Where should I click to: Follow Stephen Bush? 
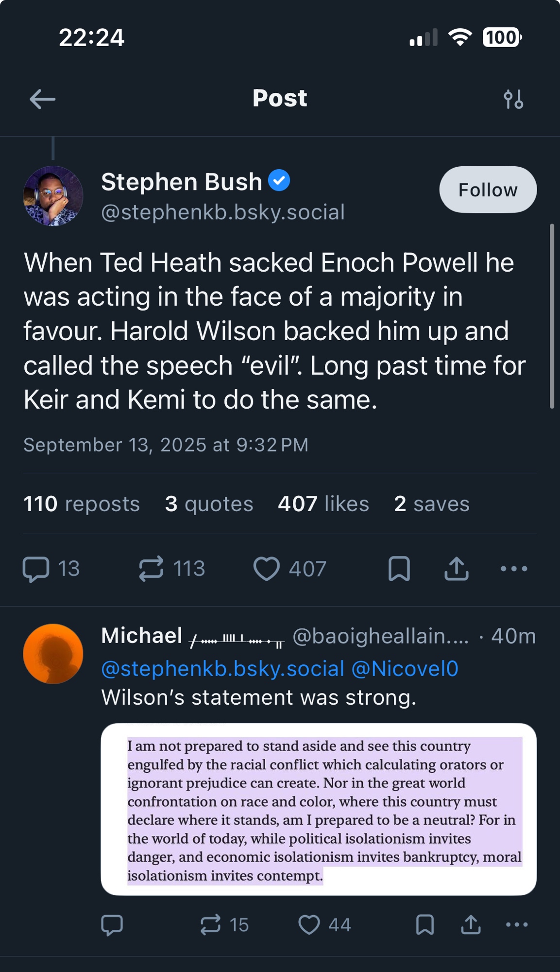pos(488,190)
